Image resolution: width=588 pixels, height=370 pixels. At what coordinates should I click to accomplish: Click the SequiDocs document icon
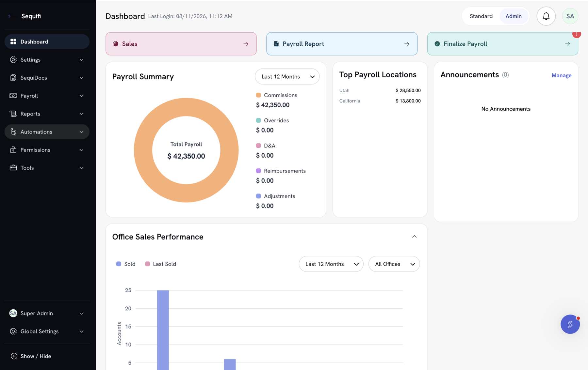(x=13, y=78)
